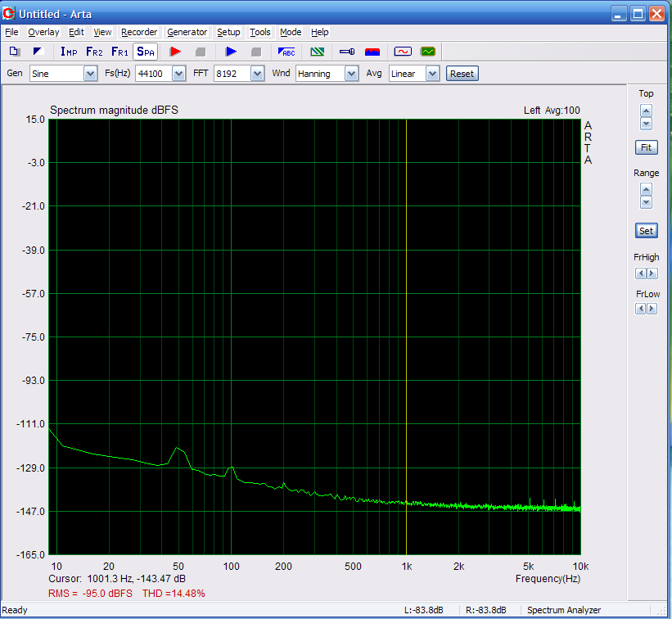Open the Overlay menu
Viewport: 672px width, 619px height.
pos(43,32)
